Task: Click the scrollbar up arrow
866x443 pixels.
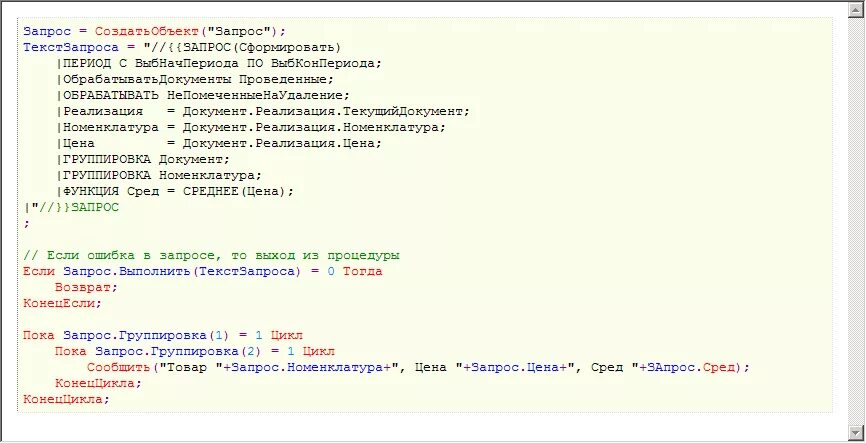Action: click(857, 9)
